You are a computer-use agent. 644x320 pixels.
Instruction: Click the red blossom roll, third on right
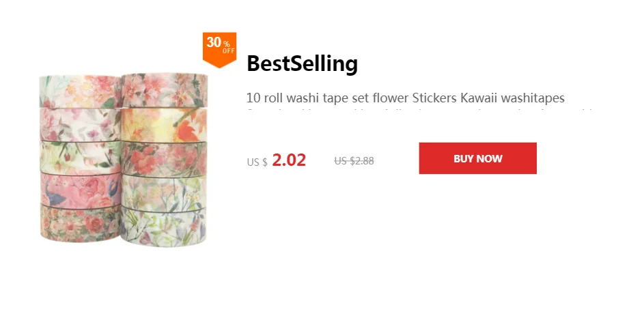164,159
